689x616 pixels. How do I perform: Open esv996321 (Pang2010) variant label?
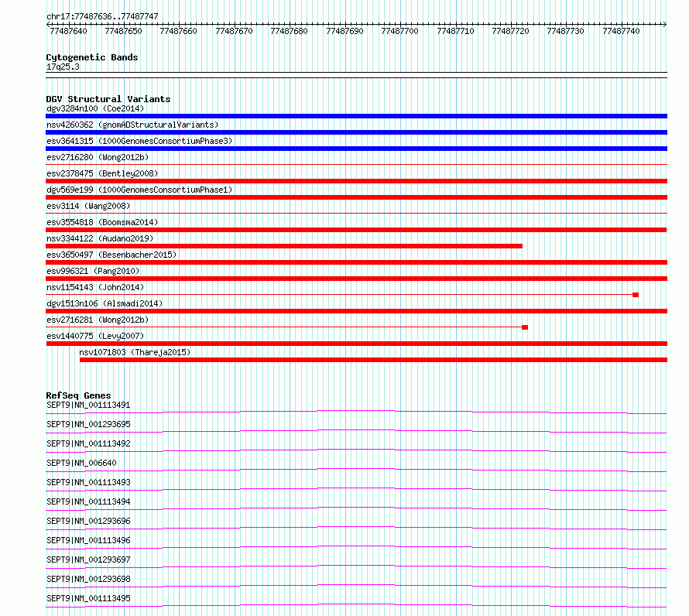(x=93, y=271)
